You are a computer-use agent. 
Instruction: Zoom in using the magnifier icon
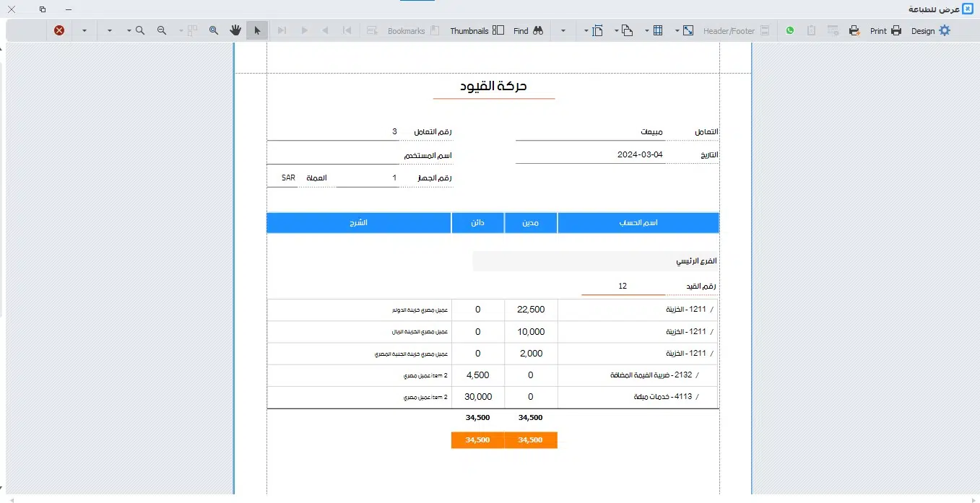(x=139, y=30)
